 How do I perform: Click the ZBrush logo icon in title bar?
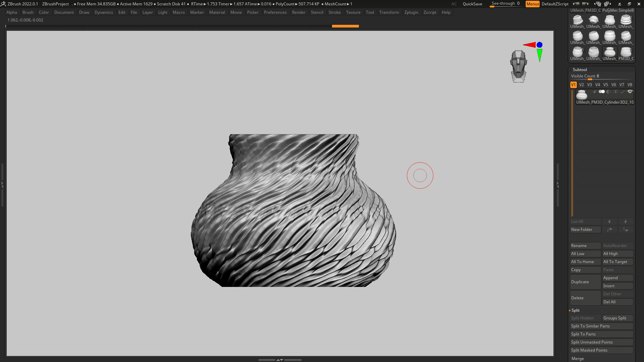click(x=3, y=4)
